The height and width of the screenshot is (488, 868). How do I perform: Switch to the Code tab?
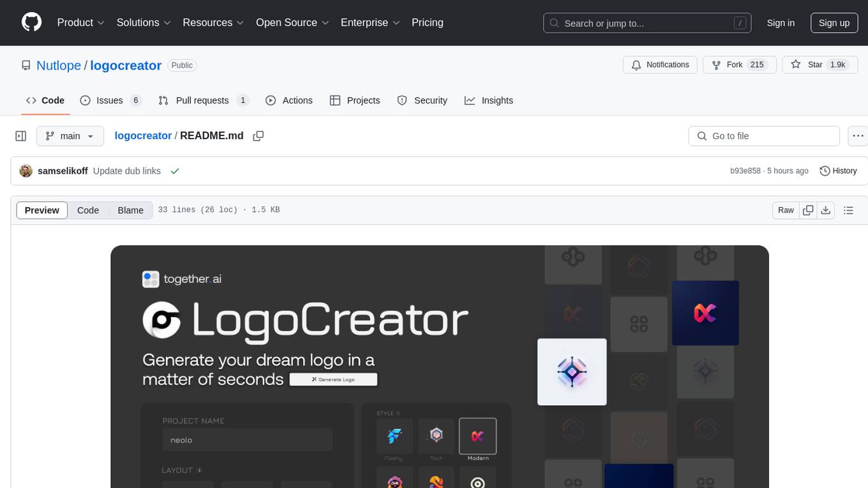pos(45,100)
